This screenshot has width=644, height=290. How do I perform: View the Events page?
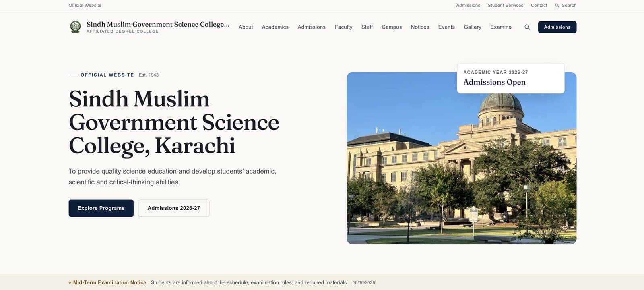coord(446,27)
